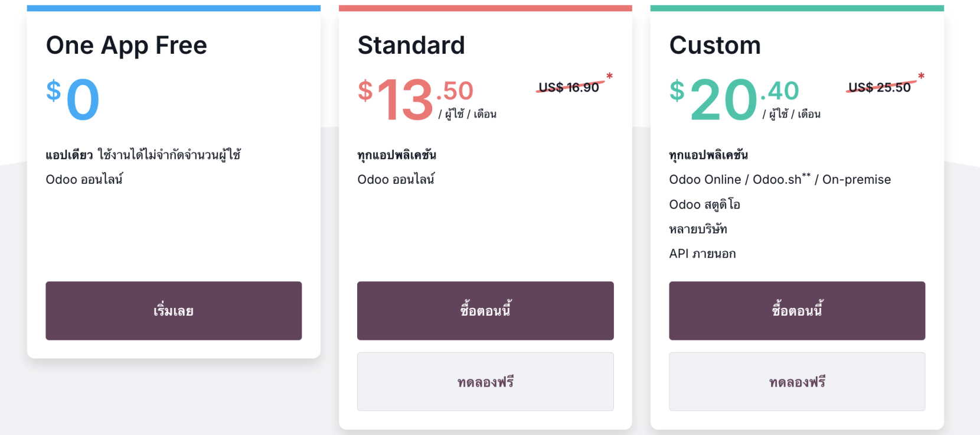The width and height of the screenshot is (980, 435).
Task: Click the เริ่มเลย button under One App Free
Action: (174, 311)
